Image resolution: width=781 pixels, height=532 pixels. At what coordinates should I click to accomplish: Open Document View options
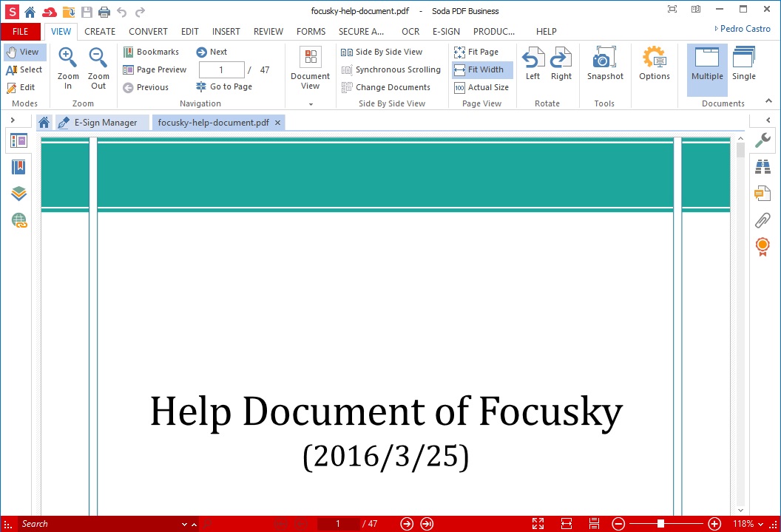tap(311, 69)
